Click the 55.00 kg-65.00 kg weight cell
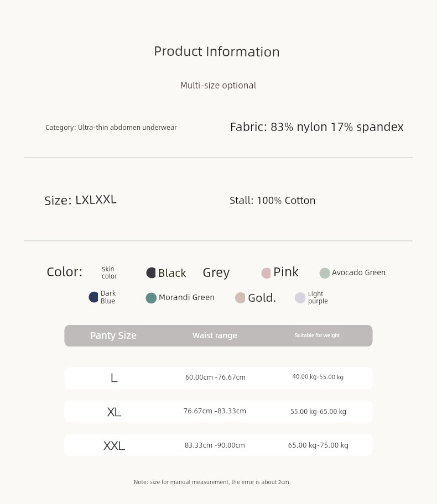Viewport: 437px width, 504px height. click(318, 411)
